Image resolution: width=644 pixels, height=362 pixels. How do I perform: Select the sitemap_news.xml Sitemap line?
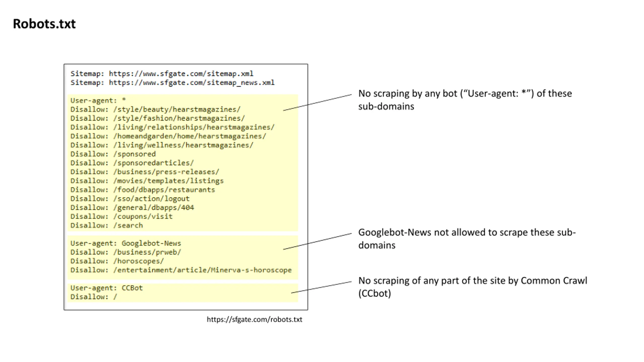point(172,83)
